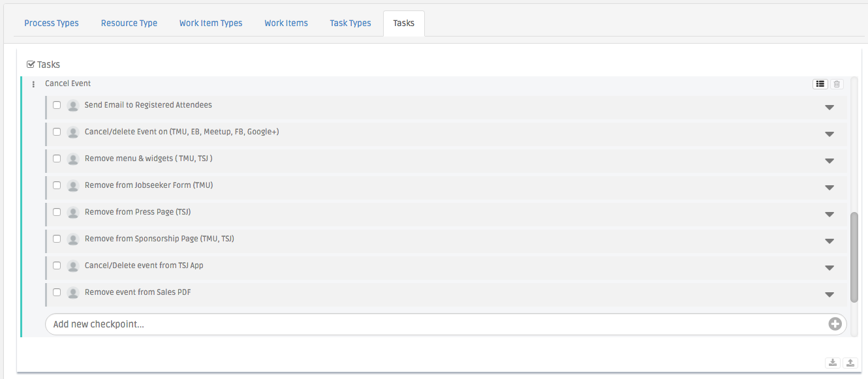The width and height of the screenshot is (868, 379).
Task: Expand Remove menu & widgets dropdown arrow
Action: [829, 161]
